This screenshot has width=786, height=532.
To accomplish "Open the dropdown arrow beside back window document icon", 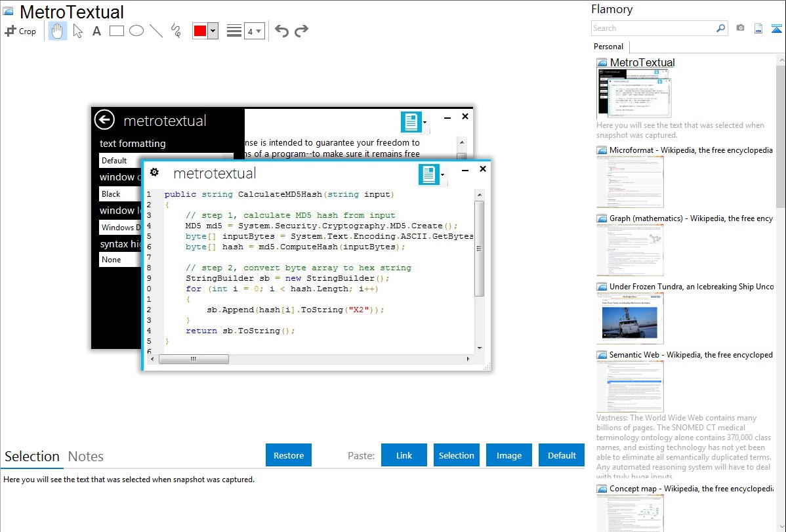I will point(425,123).
